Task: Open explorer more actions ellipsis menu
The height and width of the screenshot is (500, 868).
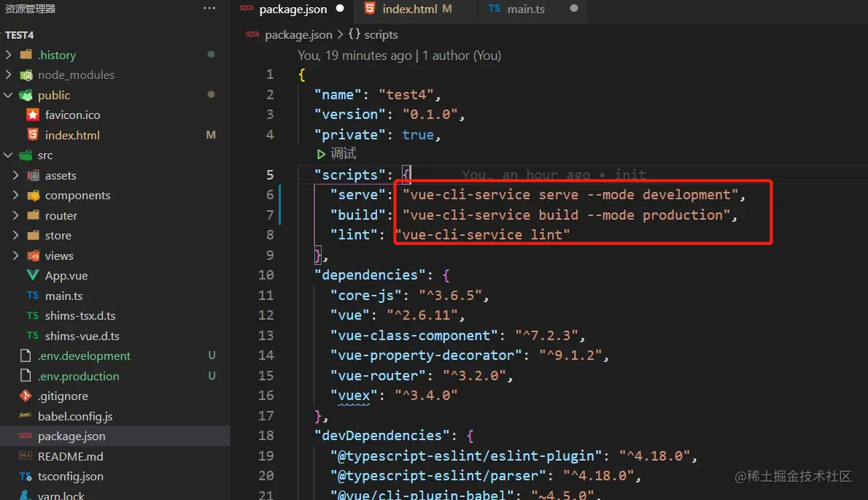Action: tap(209, 8)
